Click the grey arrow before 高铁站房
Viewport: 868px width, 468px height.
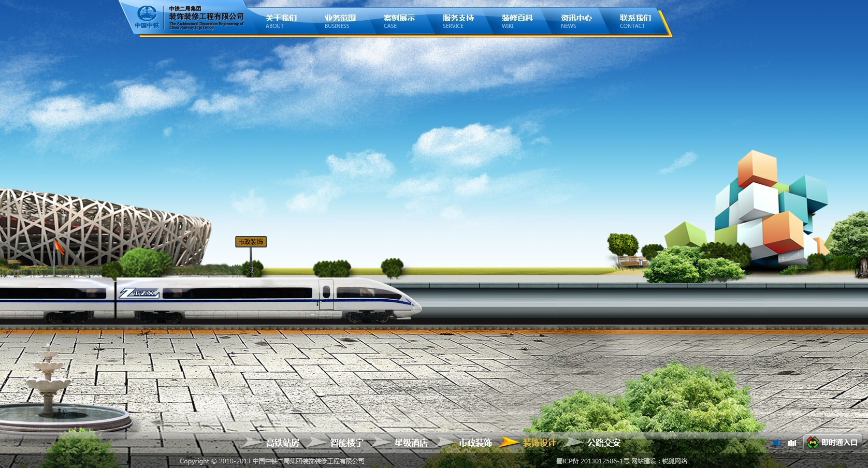(x=253, y=443)
